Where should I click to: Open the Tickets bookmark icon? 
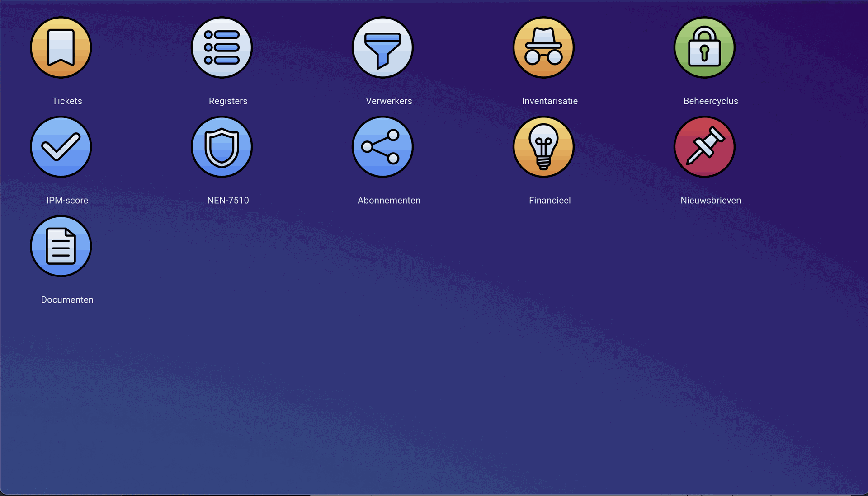click(x=61, y=47)
